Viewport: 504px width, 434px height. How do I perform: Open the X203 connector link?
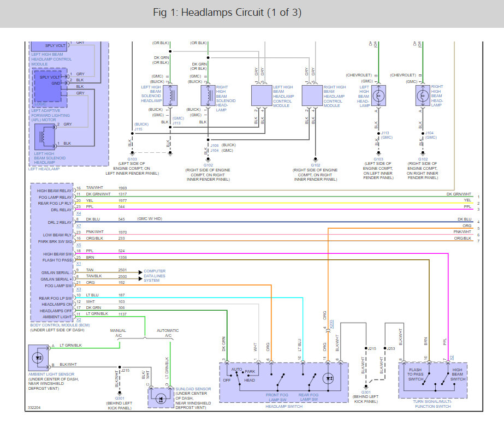click(x=331, y=324)
